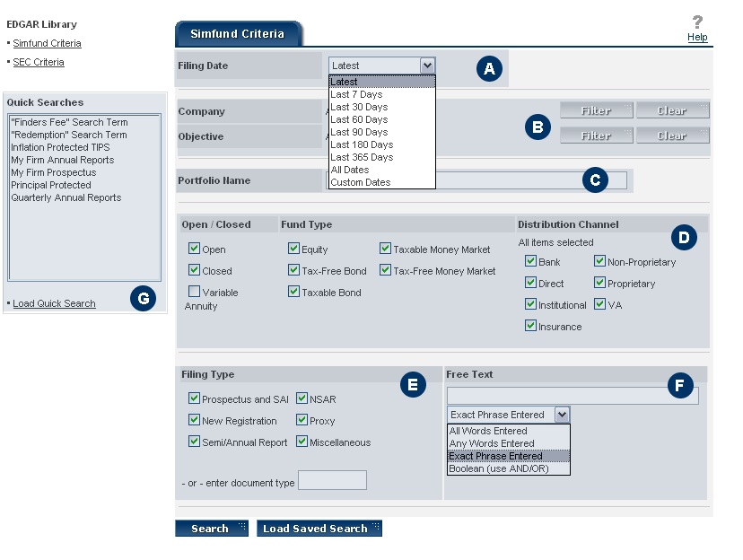Image resolution: width=743 pixels, height=560 pixels.
Task: Click the circled A marker icon
Action: (x=488, y=68)
